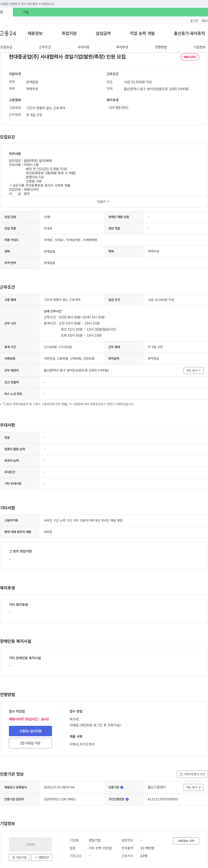Click the 인증기관 help icon

pyautogui.click(x=122, y=787)
